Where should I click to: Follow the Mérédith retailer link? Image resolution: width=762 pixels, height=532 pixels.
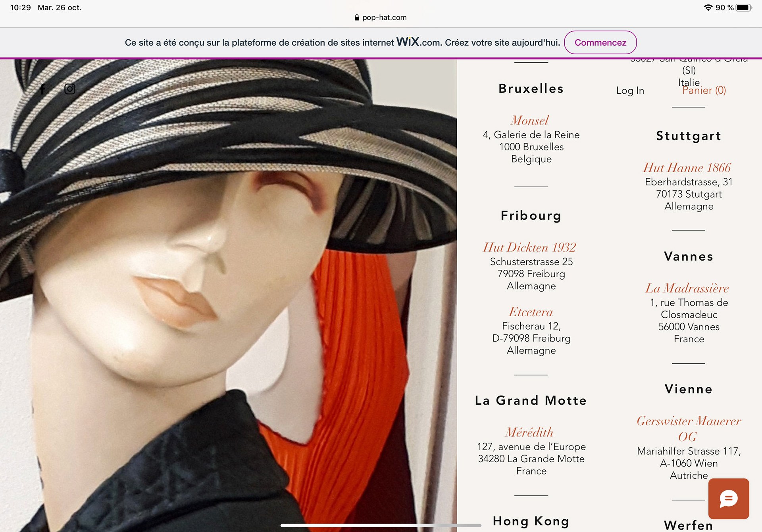click(x=529, y=432)
